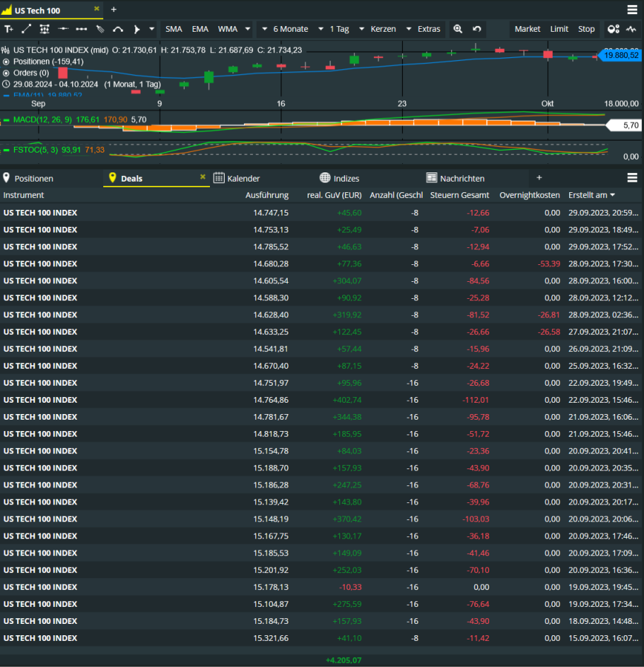Toggle Erstellt am sort arrow

coord(612,195)
